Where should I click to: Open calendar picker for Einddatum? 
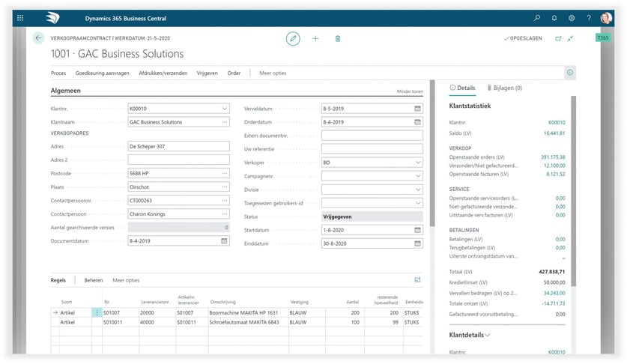[417, 243]
